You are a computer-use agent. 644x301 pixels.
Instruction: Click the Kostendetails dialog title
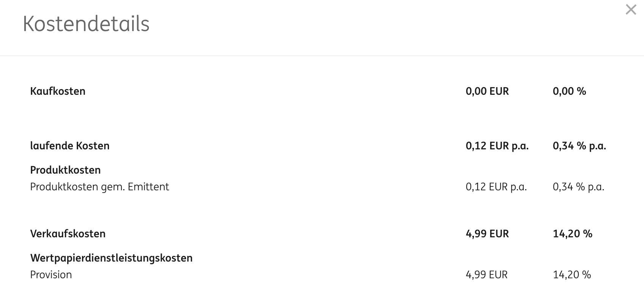coord(86,24)
